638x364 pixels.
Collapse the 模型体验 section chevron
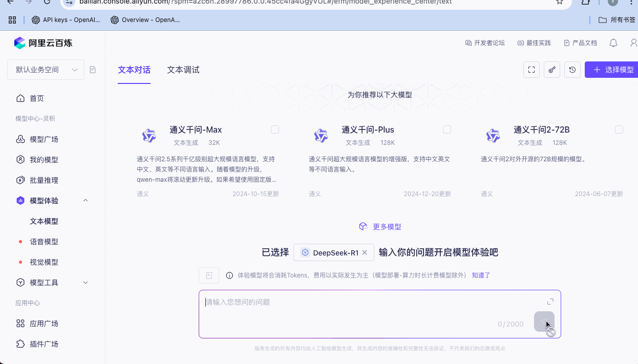(86, 201)
